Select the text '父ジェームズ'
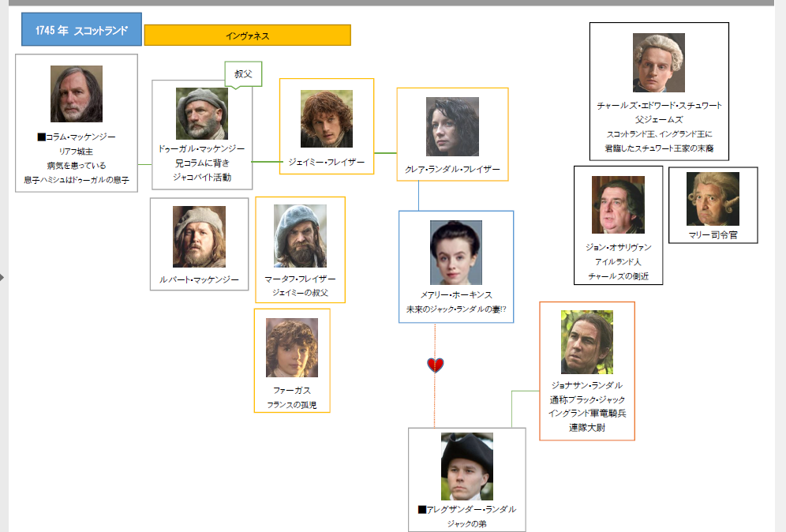 tap(659, 119)
